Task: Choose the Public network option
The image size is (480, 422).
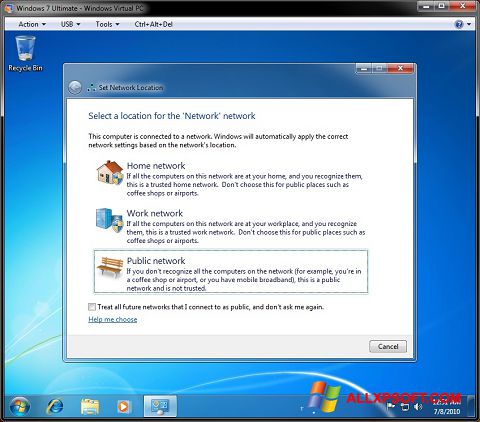Action: [x=231, y=272]
